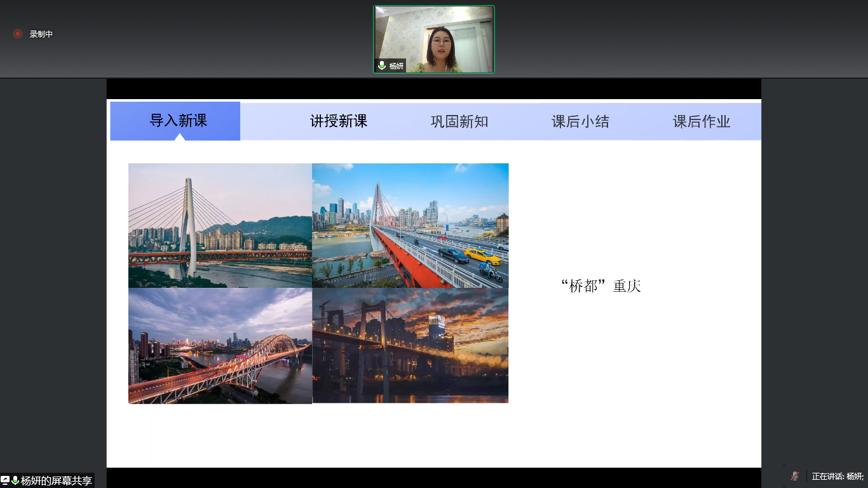Switch to the 讲授新课 tab
868x488 pixels.
pyautogui.click(x=339, y=121)
